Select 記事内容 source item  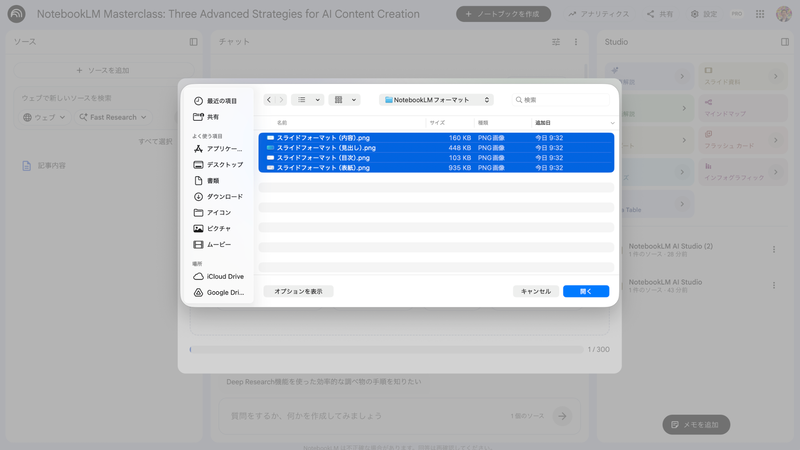coord(51,166)
